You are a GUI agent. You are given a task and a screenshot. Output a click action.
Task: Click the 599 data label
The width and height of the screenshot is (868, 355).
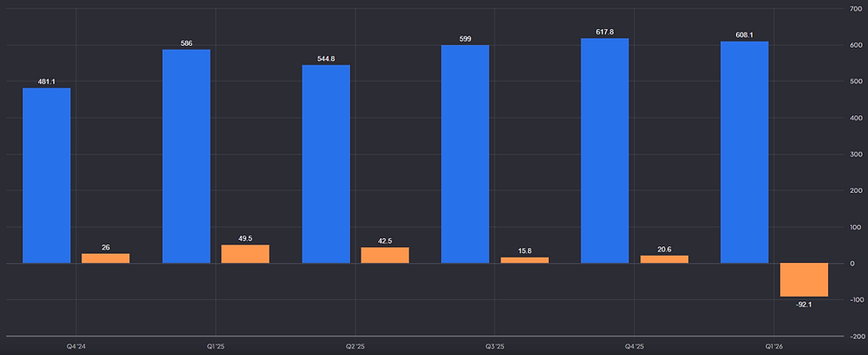pyautogui.click(x=465, y=39)
